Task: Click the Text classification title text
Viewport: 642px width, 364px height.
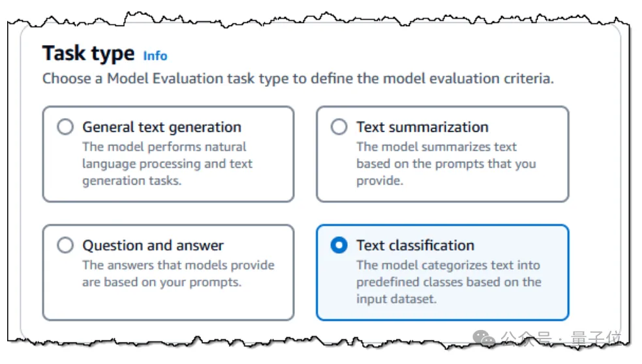Action: pos(415,245)
